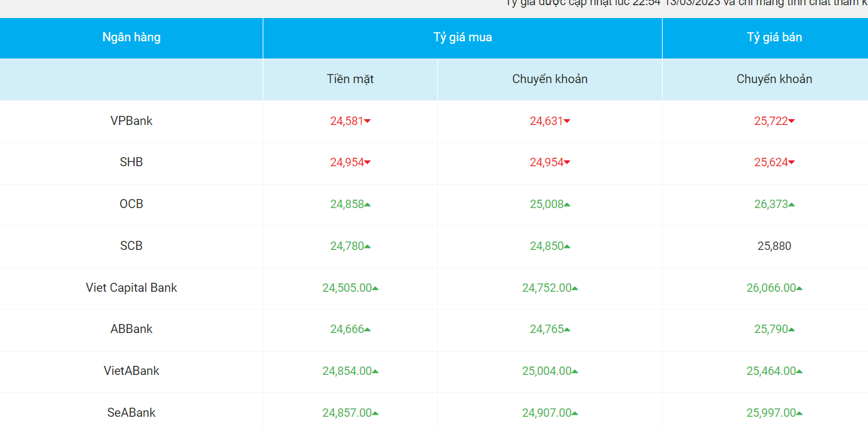Click SCB cash buy rate 24,780

(x=347, y=246)
